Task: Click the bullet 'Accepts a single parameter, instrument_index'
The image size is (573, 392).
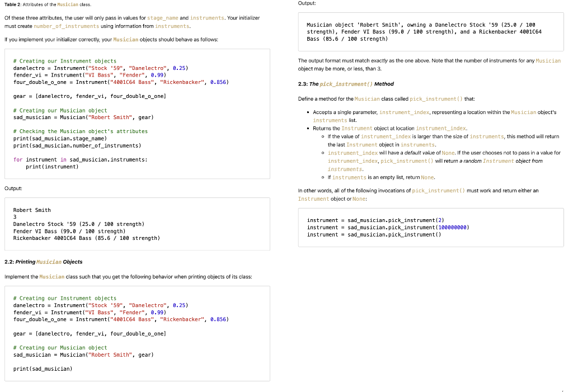Action: pyautogui.click(x=434, y=116)
